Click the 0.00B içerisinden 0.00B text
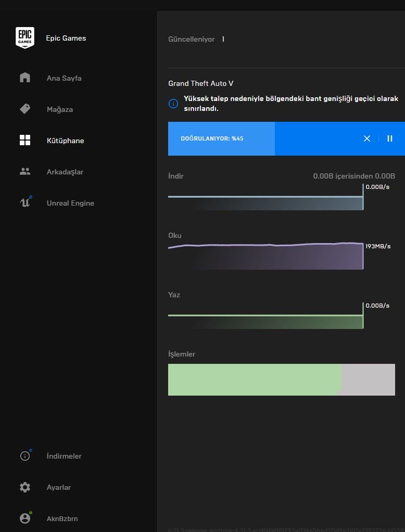Viewport: 405px width, 532px height. coord(354,176)
